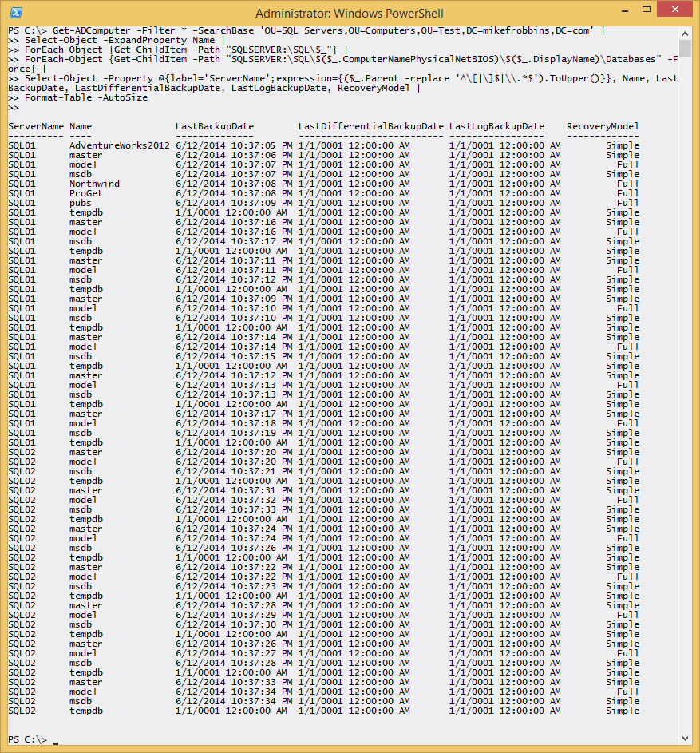Click the RecoveryModel column header
This screenshot has height=753, width=700.
603,126
